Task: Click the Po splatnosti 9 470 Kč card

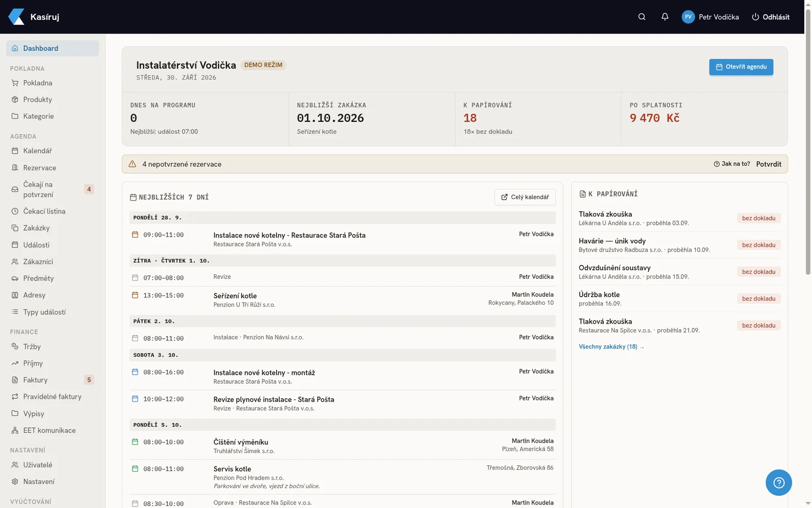Action: coord(704,119)
